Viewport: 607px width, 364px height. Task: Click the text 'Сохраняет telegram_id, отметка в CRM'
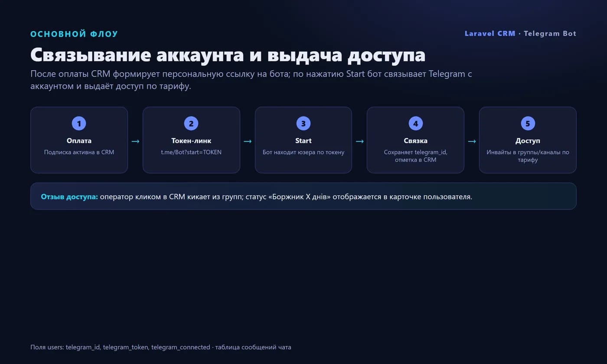(415, 156)
